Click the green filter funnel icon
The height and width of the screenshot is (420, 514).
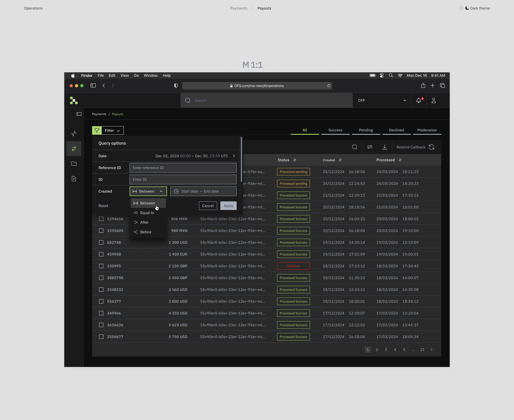(97, 130)
